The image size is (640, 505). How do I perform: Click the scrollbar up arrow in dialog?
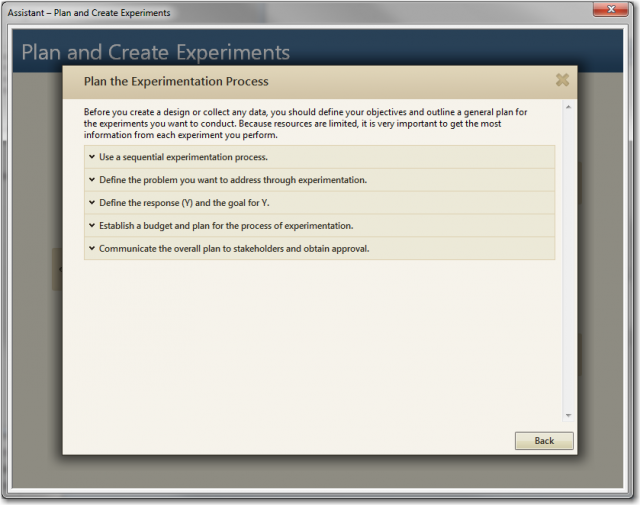coord(568,107)
